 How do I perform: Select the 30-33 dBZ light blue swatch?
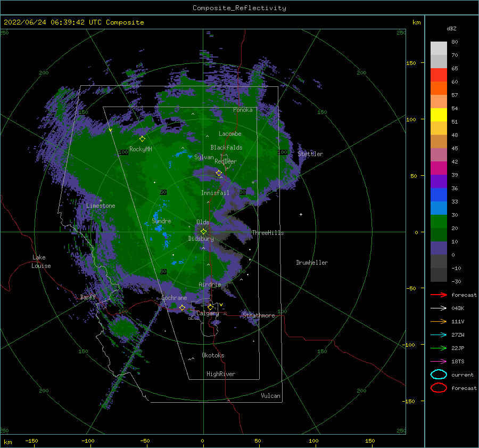(439, 208)
